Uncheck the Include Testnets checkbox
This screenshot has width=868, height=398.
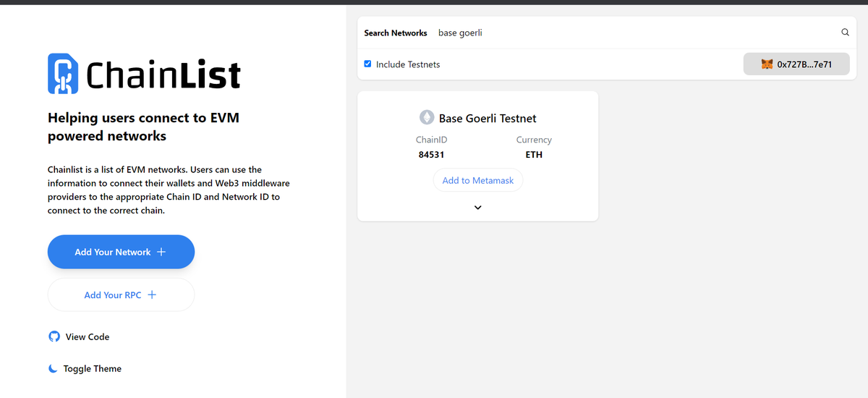[x=368, y=64]
